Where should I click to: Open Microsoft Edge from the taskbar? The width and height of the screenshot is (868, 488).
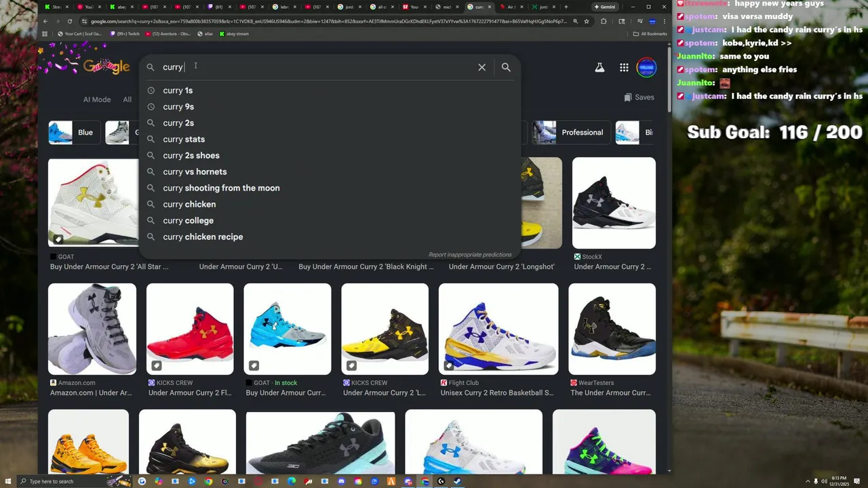(292, 481)
